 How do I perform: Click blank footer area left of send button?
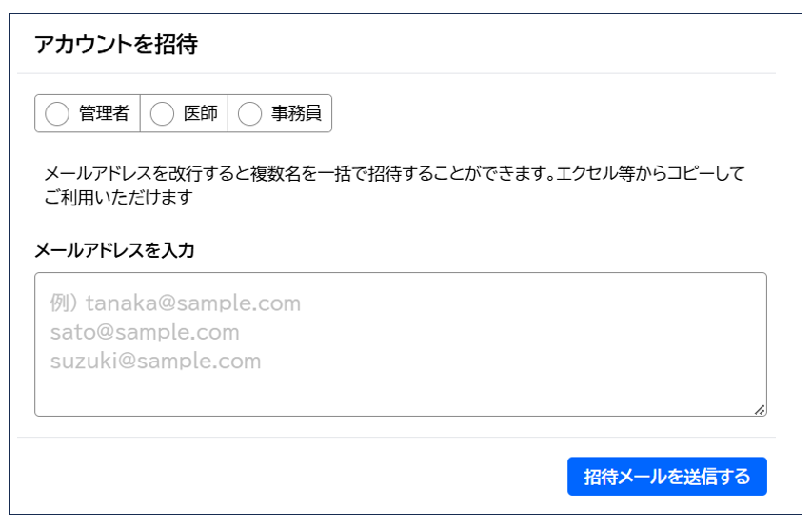286,476
